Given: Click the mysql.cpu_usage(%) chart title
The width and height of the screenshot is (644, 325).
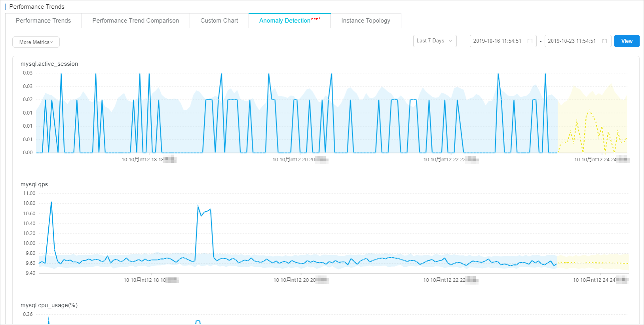Looking at the screenshot, I should (x=49, y=305).
